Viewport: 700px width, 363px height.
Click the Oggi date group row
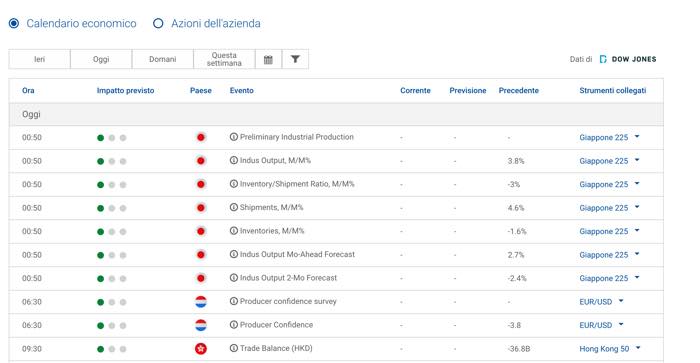tap(336, 114)
